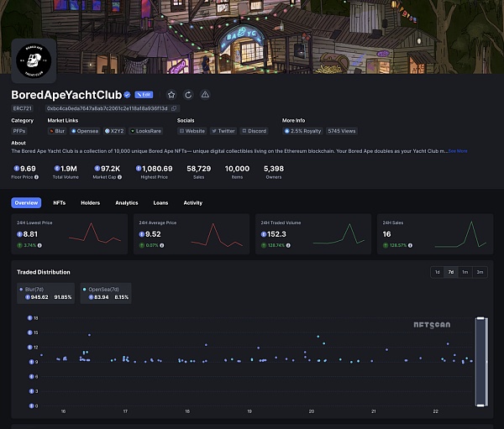Open the Opensea market link

(87, 131)
